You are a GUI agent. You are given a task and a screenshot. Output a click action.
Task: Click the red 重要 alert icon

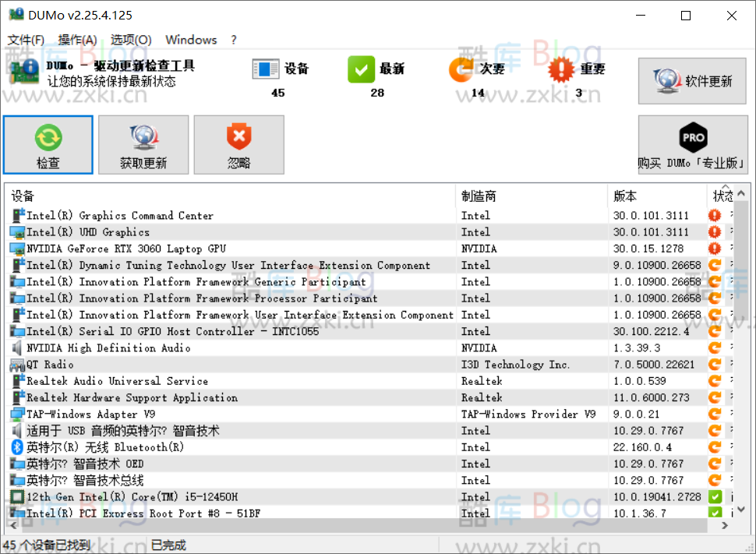561,69
